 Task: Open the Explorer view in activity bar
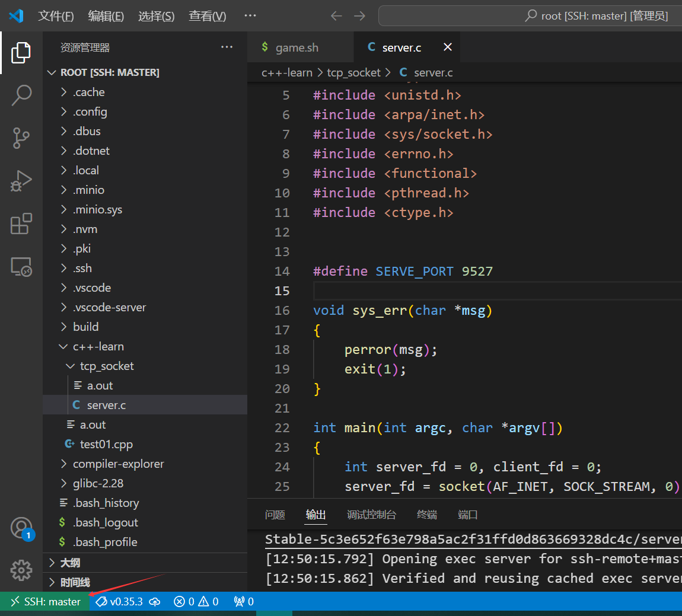pos(21,53)
